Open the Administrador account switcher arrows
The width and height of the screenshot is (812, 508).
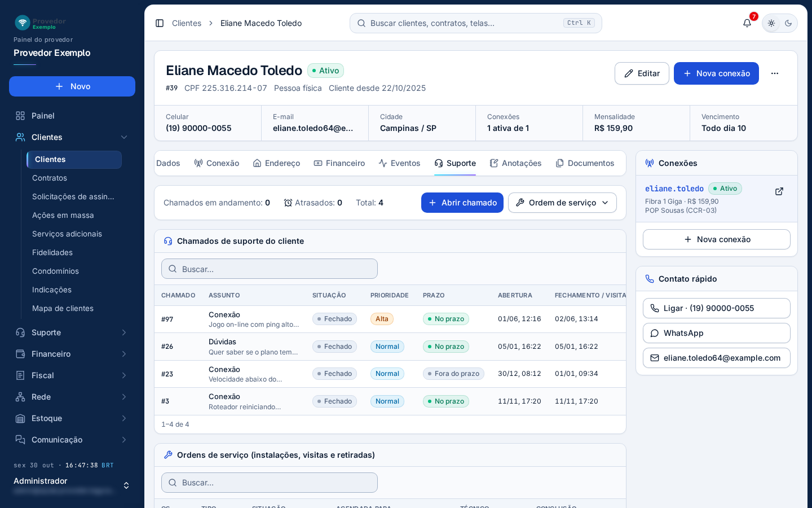pyautogui.click(x=126, y=485)
